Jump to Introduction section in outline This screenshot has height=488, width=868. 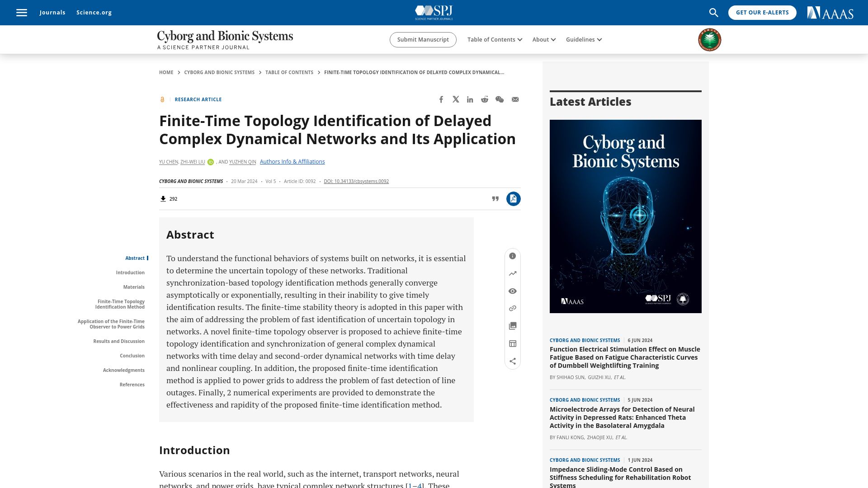pos(130,273)
